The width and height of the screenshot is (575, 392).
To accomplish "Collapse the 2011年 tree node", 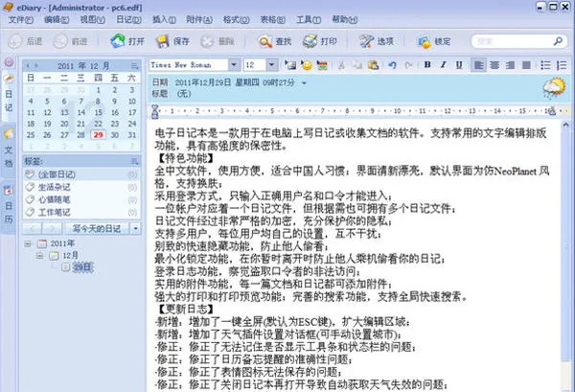I will [28, 243].
